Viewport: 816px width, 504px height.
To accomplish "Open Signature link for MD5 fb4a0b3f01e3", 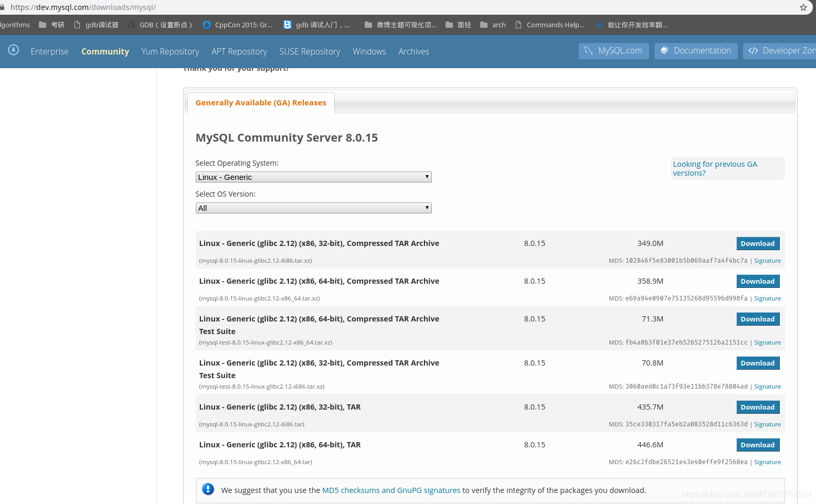I will click(x=767, y=342).
